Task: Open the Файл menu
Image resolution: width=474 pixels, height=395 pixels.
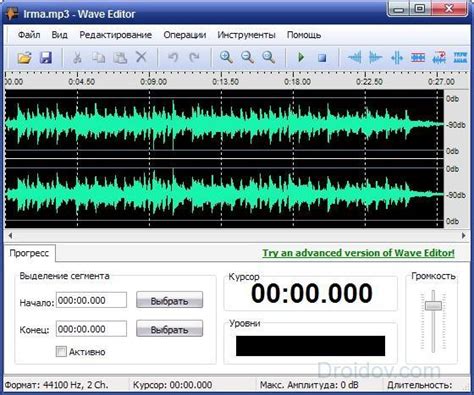Action: coord(29,35)
